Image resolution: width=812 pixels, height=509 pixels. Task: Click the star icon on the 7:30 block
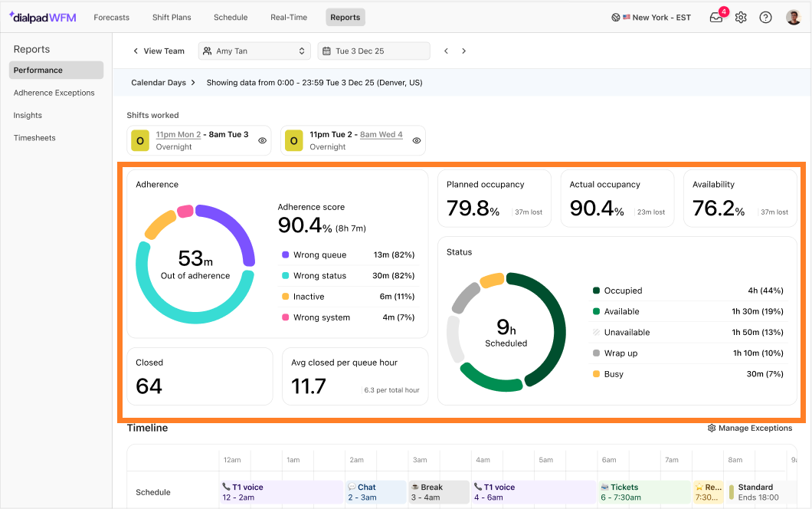(699, 487)
